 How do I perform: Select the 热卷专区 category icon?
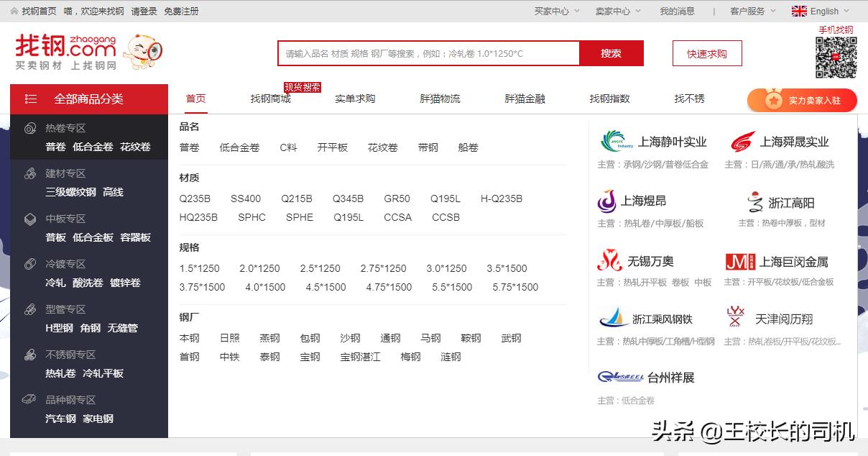30,128
